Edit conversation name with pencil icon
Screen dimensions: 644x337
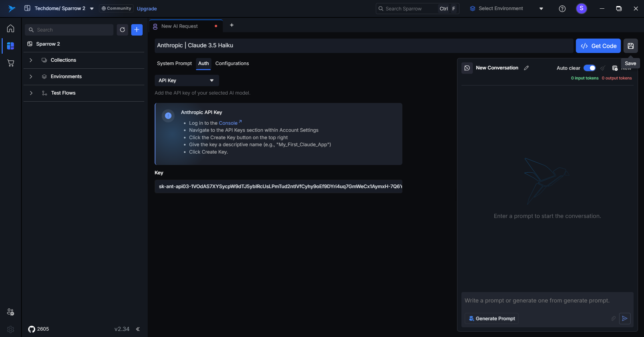pos(526,68)
